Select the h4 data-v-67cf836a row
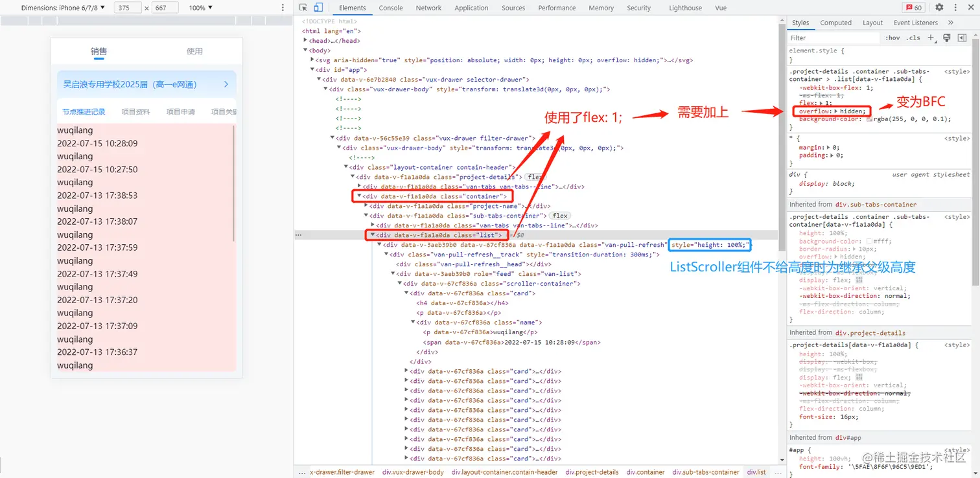This screenshot has width=980, height=478. [x=462, y=303]
